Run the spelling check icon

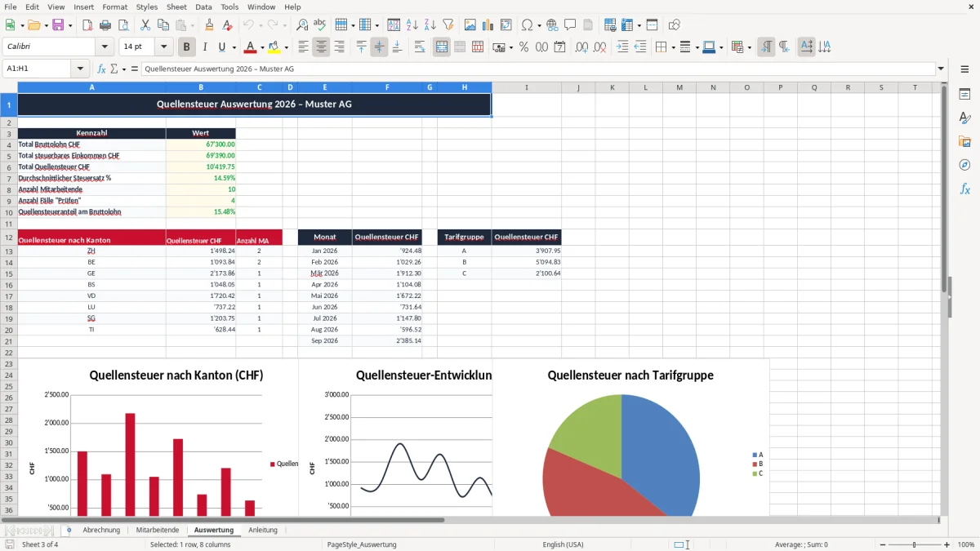320,25
